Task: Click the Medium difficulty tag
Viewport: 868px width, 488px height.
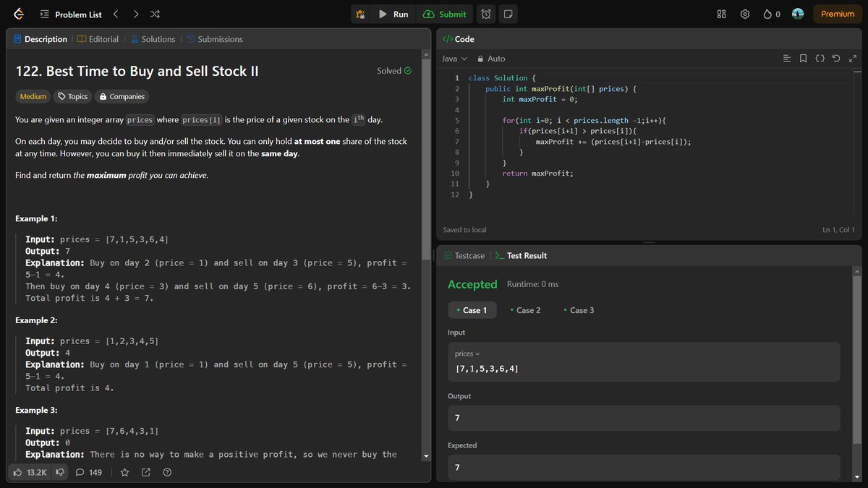Action: (x=33, y=96)
